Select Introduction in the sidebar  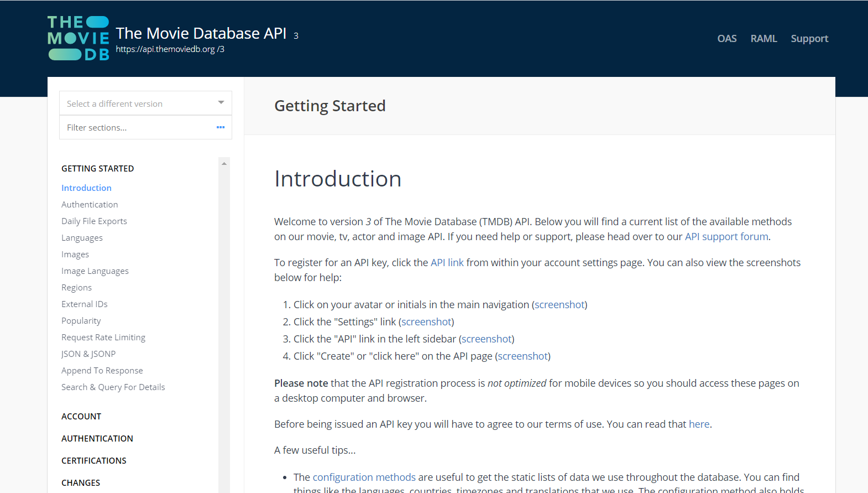coord(86,188)
